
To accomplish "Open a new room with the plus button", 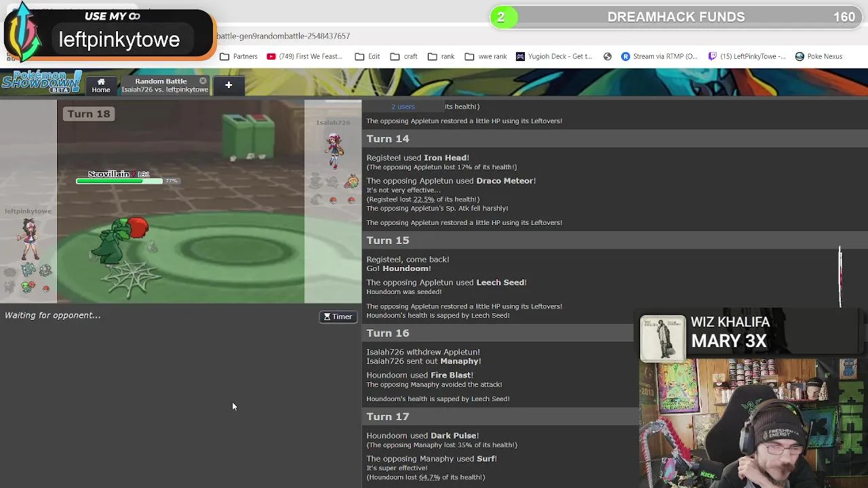I will point(229,85).
